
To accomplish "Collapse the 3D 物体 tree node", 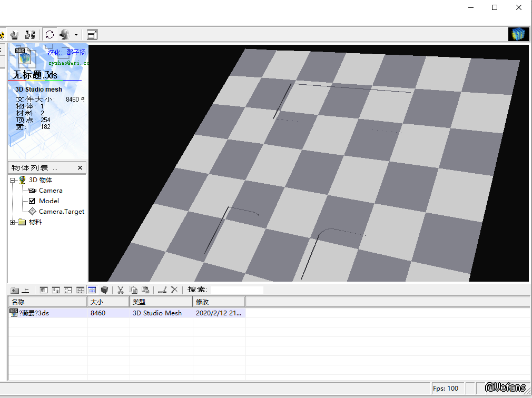I will (12, 180).
